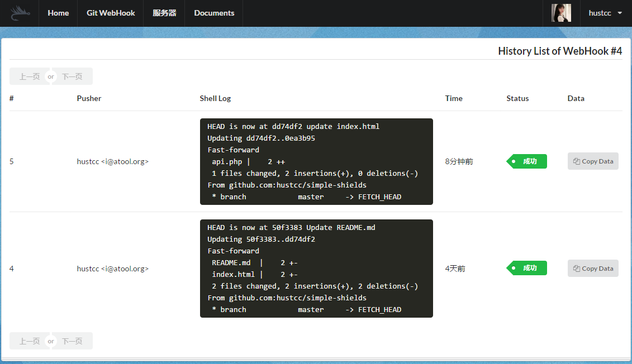632x364 pixels.
Task: Copy data for history row 5
Action: click(593, 161)
